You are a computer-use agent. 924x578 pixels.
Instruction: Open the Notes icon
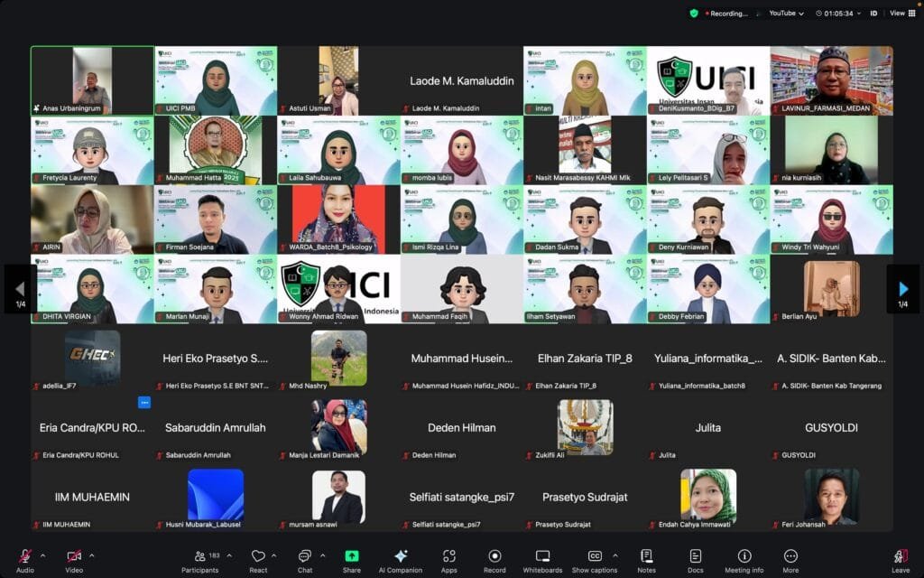pyautogui.click(x=646, y=560)
